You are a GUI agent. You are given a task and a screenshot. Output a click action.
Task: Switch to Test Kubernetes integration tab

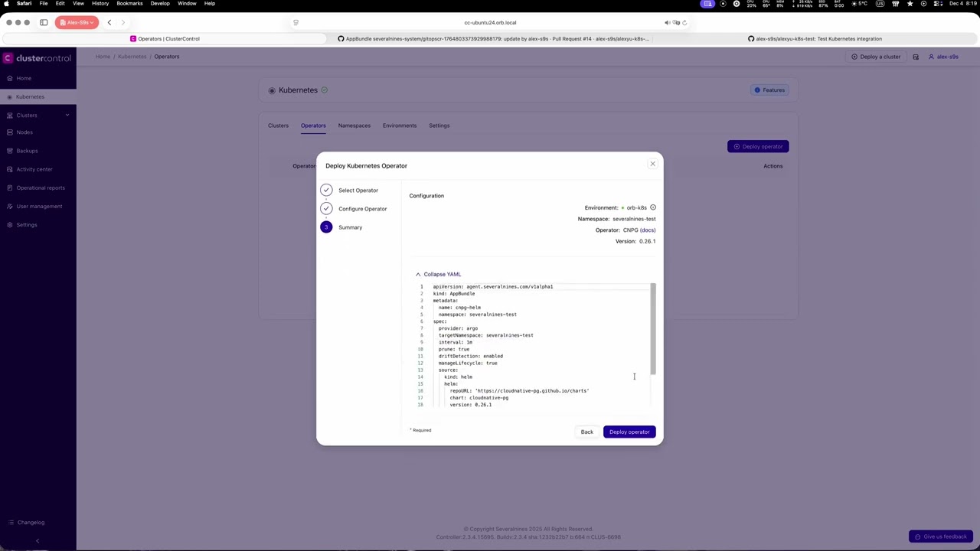(815, 38)
